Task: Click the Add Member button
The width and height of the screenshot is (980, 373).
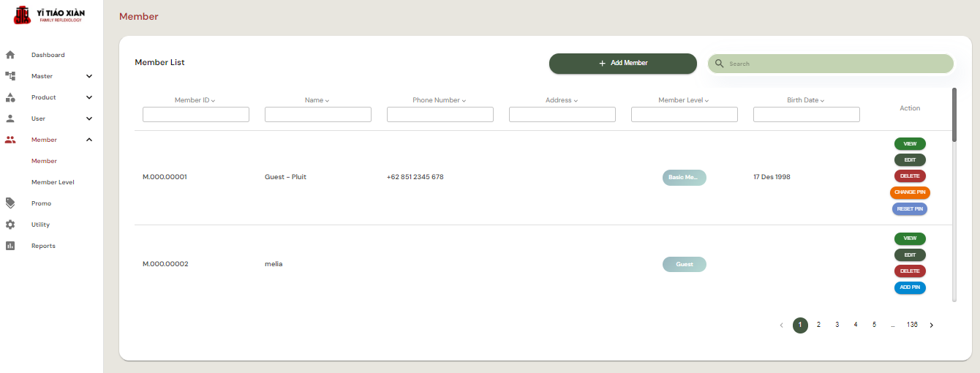Action: 622,64
